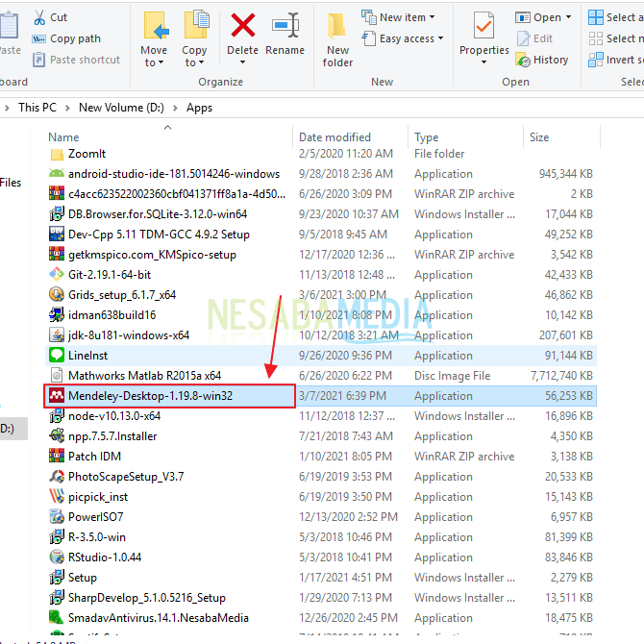Viewport: 644px width, 644px height.
Task: Expand the Copy to dropdown arrow
Action: pos(201,62)
